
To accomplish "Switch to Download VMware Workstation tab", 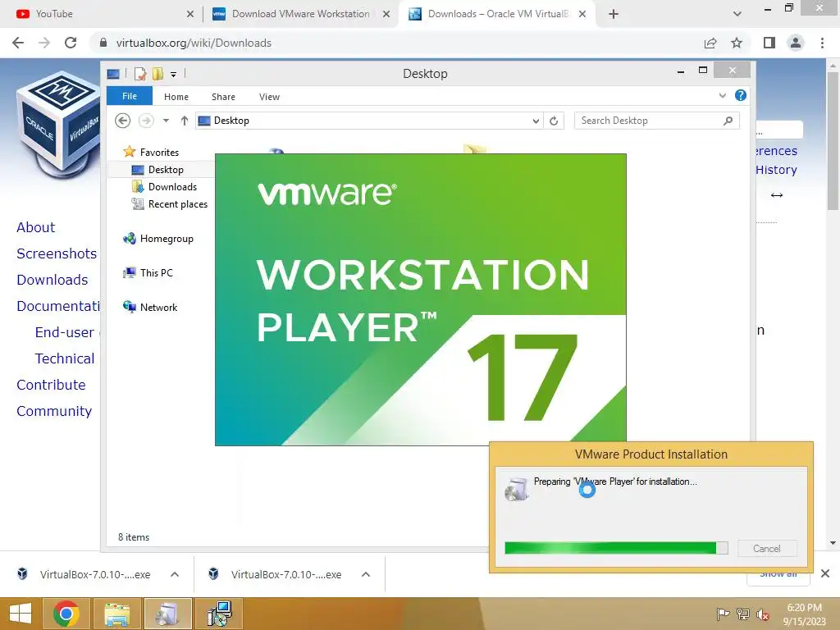I will pyautogui.click(x=300, y=14).
